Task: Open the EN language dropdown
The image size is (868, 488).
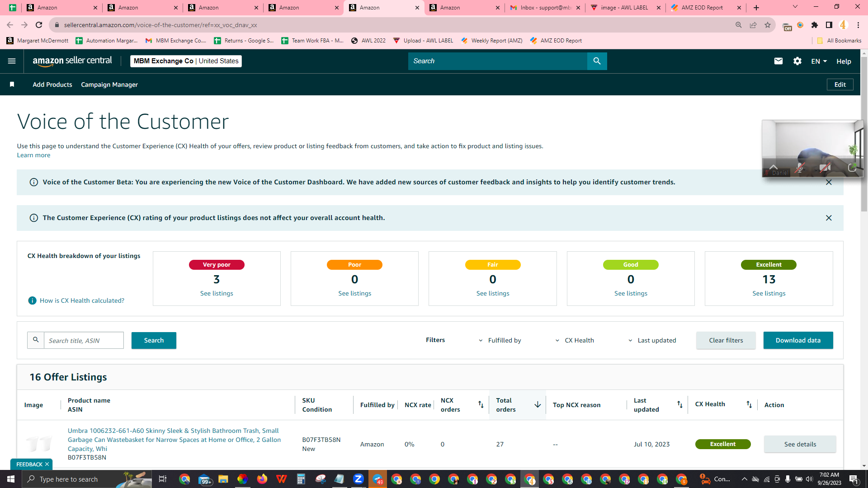Action: 819,61
